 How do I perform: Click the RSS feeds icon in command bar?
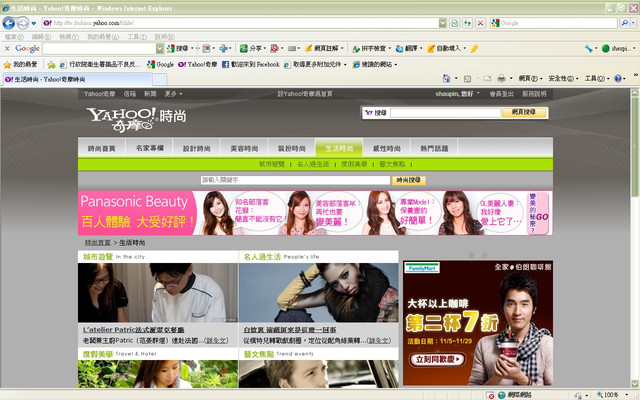[467, 78]
